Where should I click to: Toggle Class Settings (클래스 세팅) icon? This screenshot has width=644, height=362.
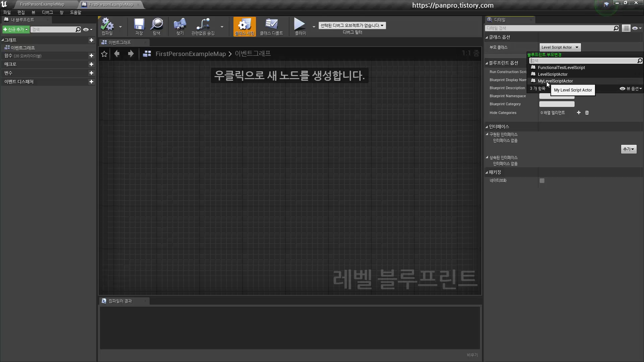pyautogui.click(x=245, y=26)
